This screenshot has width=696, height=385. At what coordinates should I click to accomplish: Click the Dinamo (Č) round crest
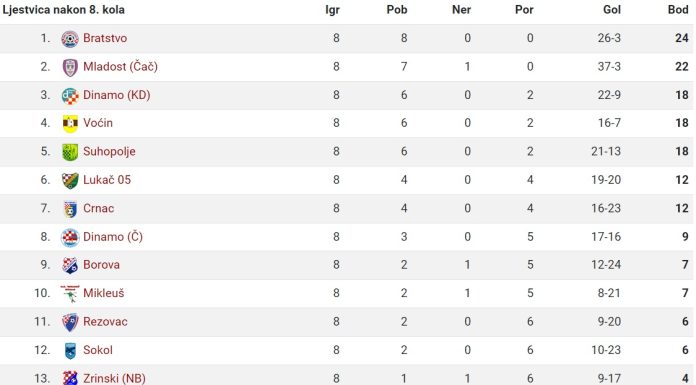pos(70,238)
